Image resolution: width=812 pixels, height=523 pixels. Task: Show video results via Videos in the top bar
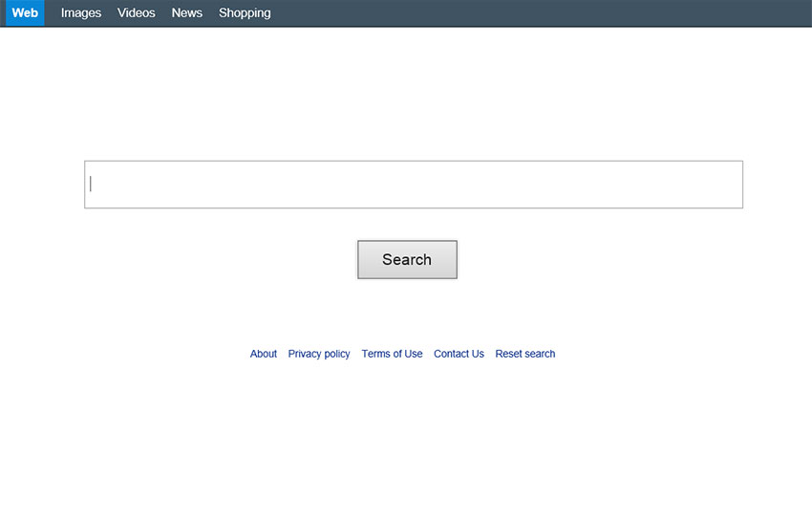[137, 13]
